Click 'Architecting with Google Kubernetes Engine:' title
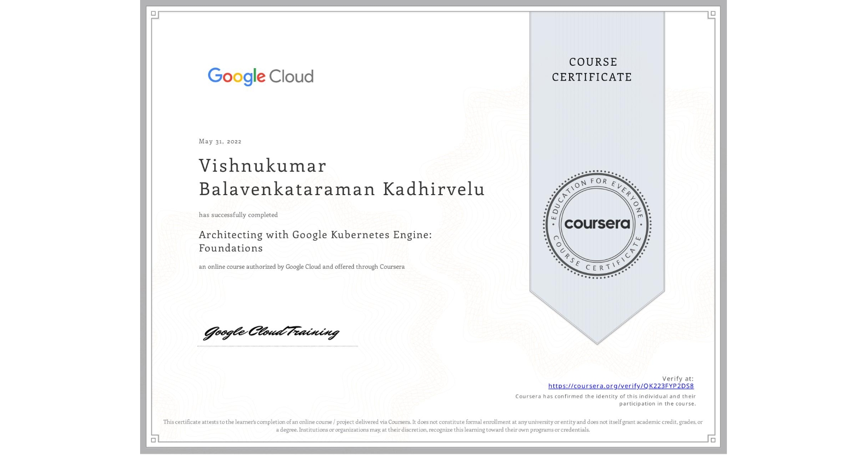 [x=315, y=235]
